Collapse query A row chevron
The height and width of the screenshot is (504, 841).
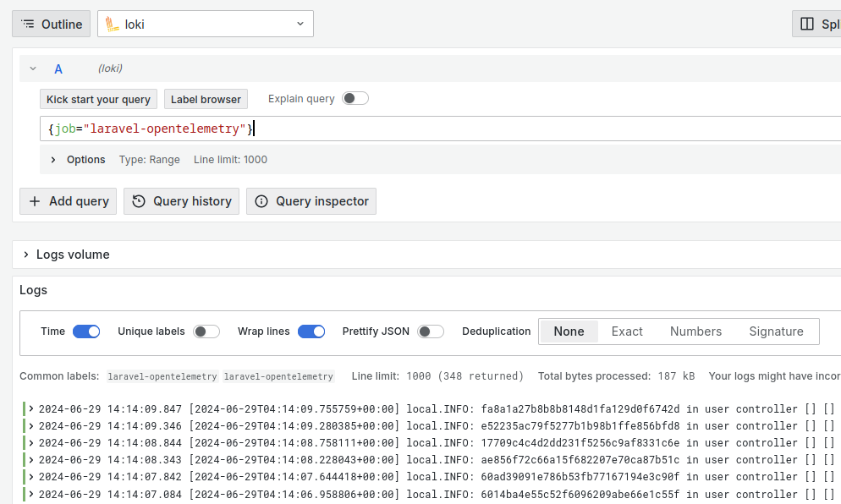click(33, 68)
